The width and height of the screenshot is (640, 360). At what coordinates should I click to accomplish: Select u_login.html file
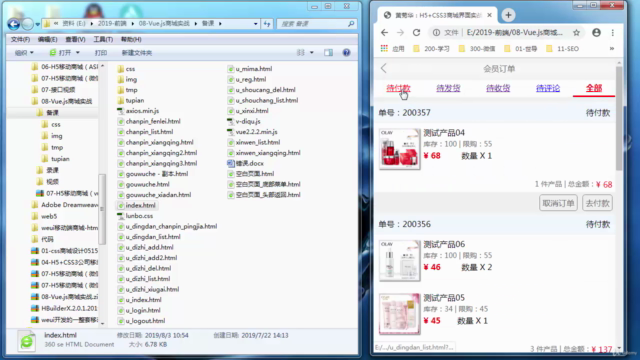[139, 310]
